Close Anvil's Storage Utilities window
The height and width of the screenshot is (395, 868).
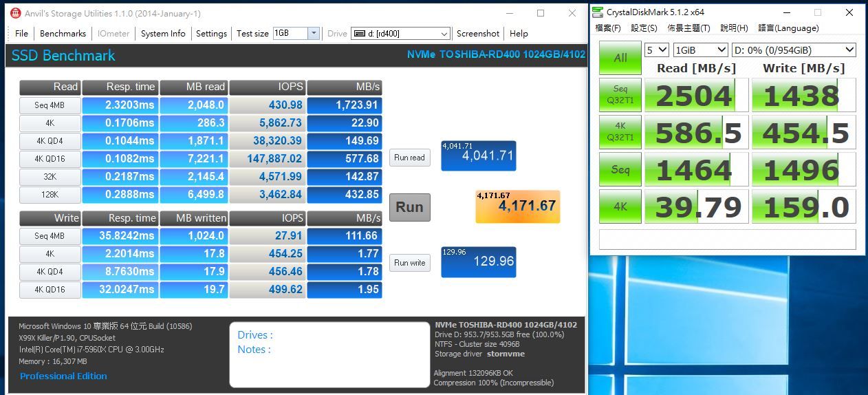pos(572,13)
